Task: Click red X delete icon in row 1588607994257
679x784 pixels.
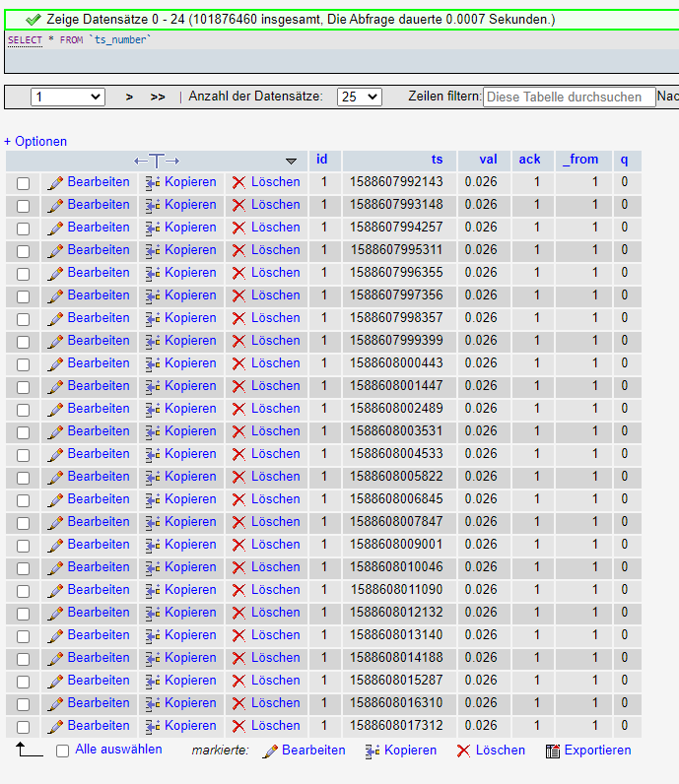Action: point(238,228)
